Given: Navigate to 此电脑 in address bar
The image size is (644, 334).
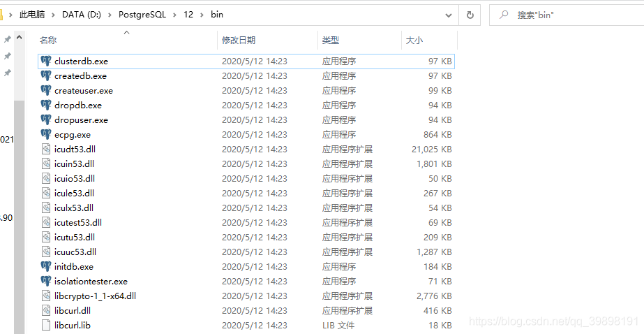Looking at the screenshot, I should (x=32, y=15).
